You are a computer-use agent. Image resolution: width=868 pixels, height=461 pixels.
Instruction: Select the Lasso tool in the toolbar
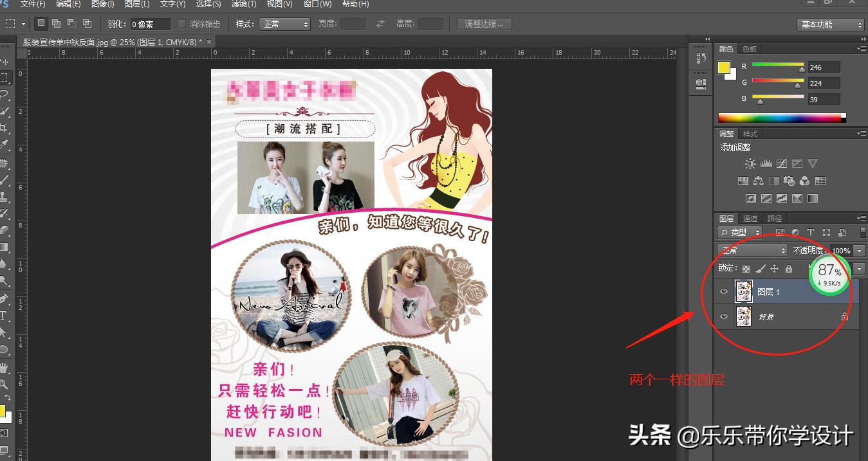(x=5, y=92)
